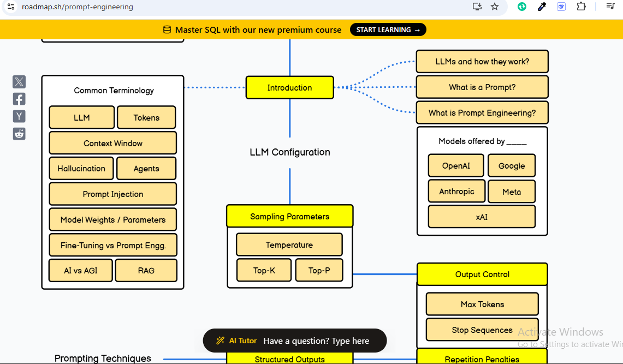This screenshot has height=364, width=623.
Task: Click the LLM Configuration heading
Action: [x=289, y=152]
